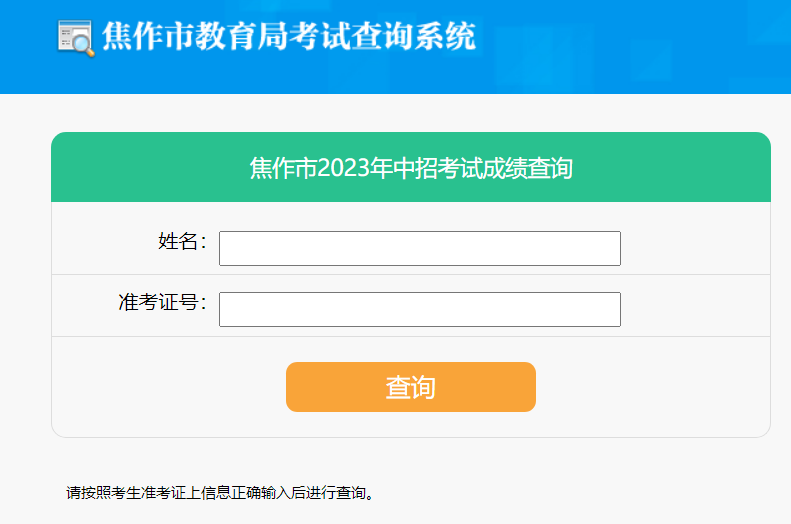Focus the 准考证号 text input box

pos(419,309)
